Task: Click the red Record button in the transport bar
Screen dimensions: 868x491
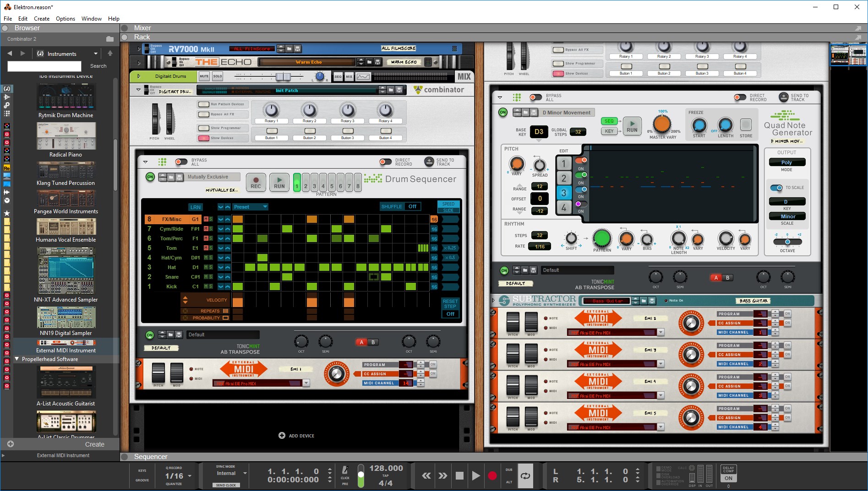Action: (492, 476)
